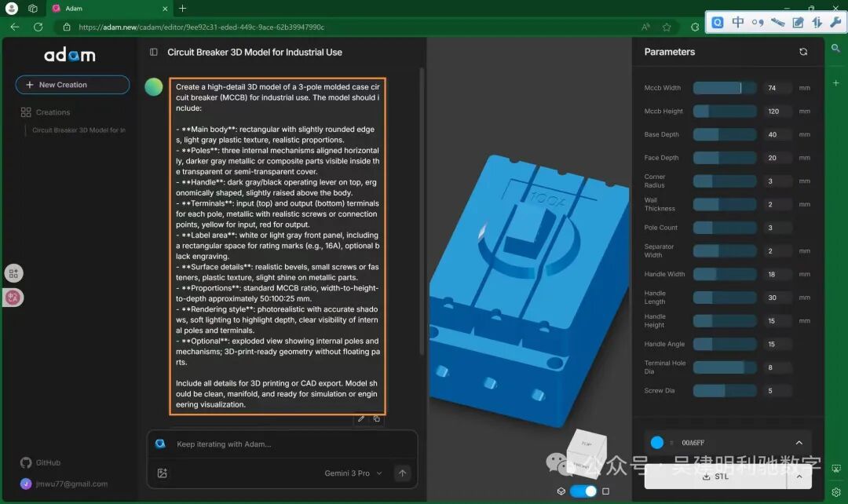
Task: Click the pencil icon to edit the prompt
Action: click(361, 418)
